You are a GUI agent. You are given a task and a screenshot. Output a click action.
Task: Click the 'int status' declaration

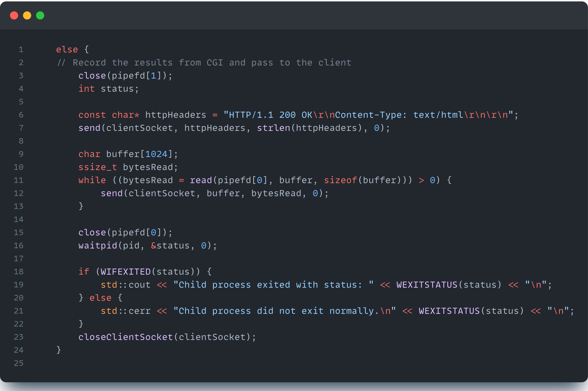(x=109, y=89)
